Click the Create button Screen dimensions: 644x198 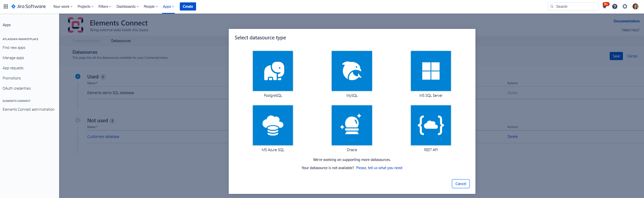(188, 6)
